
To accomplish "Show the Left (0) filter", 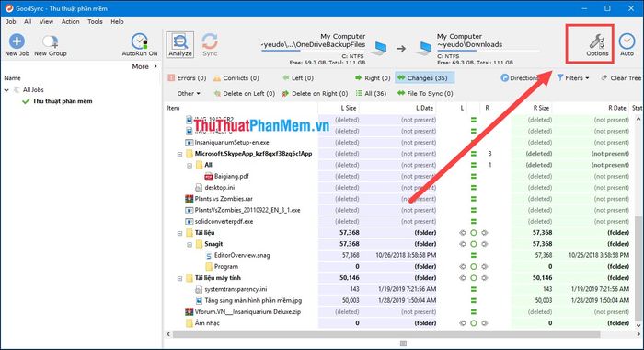I will click(x=298, y=78).
